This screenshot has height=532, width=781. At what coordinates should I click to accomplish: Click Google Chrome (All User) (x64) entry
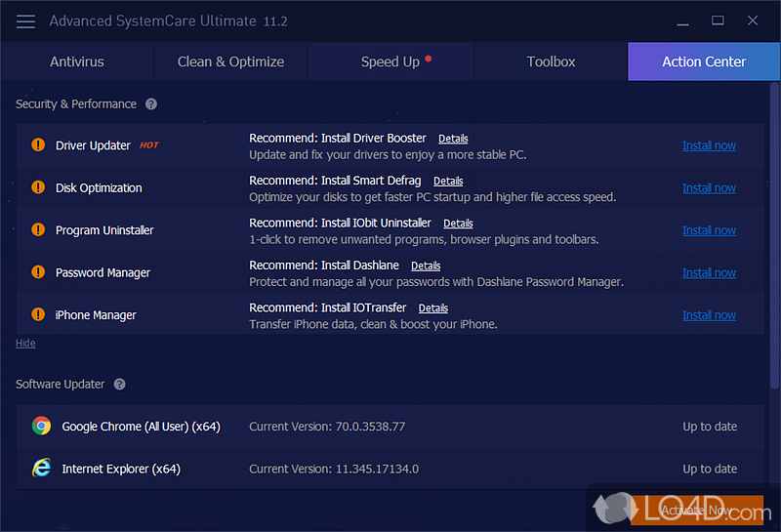pos(141,427)
